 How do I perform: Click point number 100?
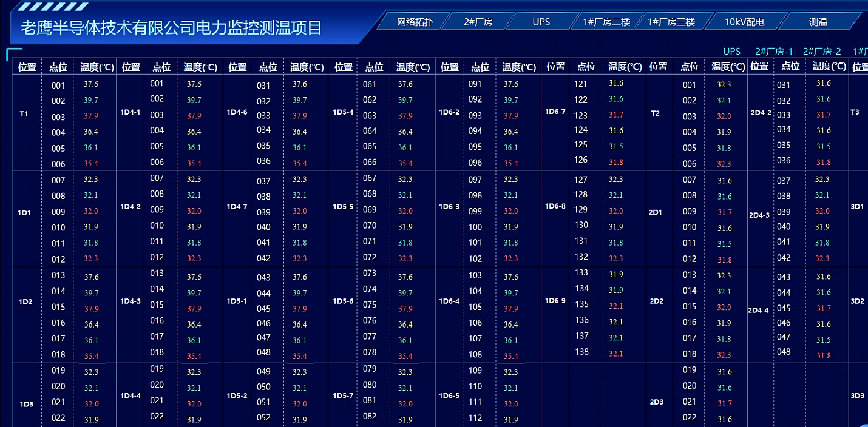475,227
